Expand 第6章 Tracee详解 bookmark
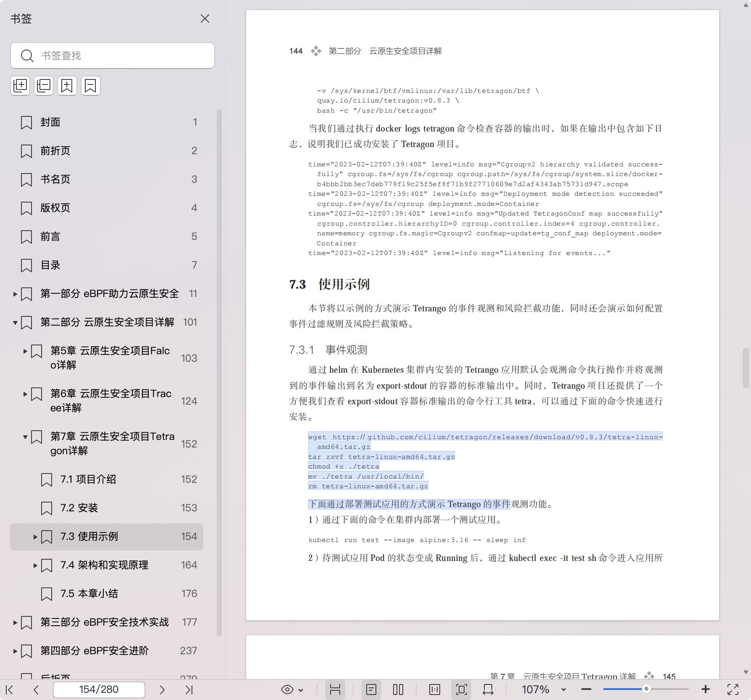Screen dimensions: 751x700 click(x=25, y=394)
